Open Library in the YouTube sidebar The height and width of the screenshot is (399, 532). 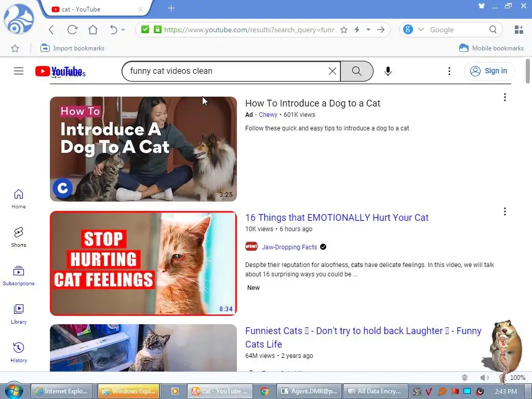(19, 314)
